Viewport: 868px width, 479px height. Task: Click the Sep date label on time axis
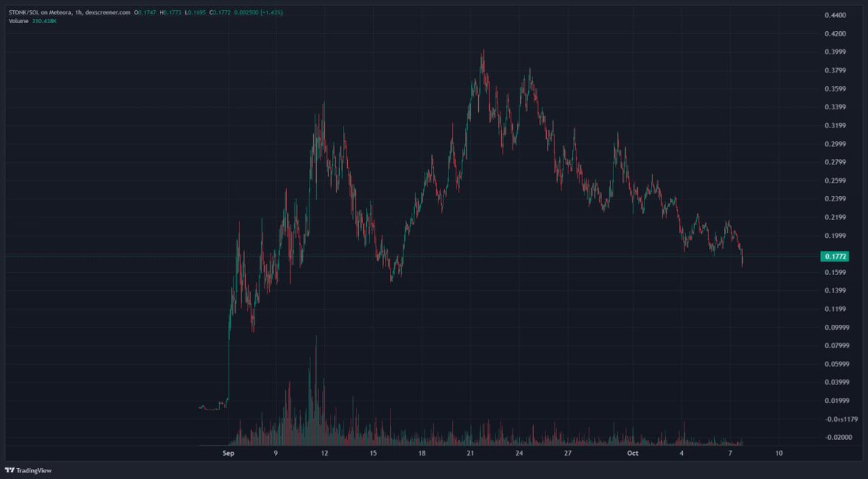click(x=229, y=454)
